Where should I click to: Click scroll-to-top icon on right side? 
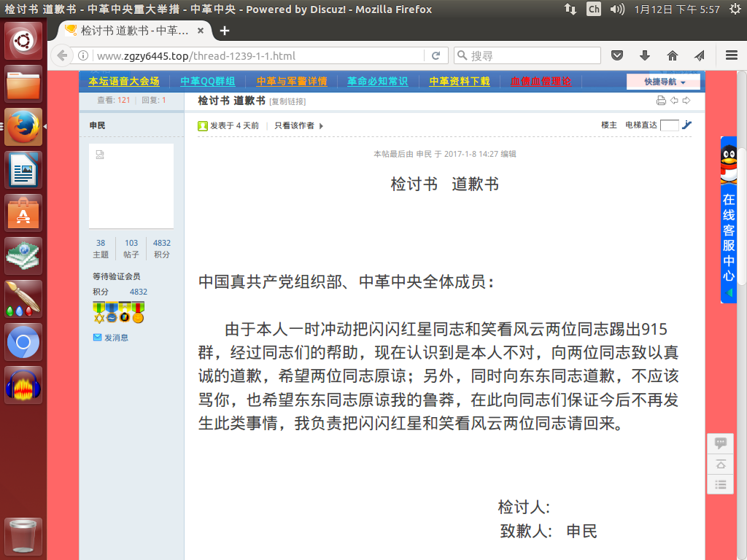coord(721,464)
